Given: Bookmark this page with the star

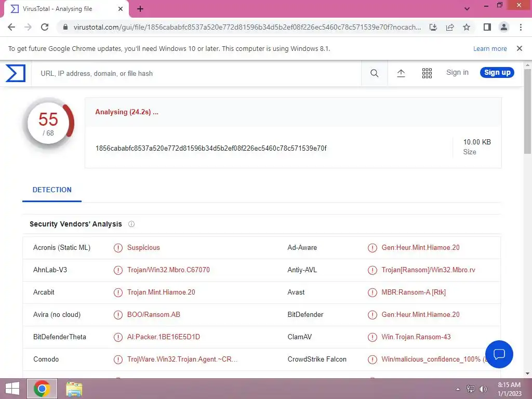Looking at the screenshot, I should (x=467, y=27).
